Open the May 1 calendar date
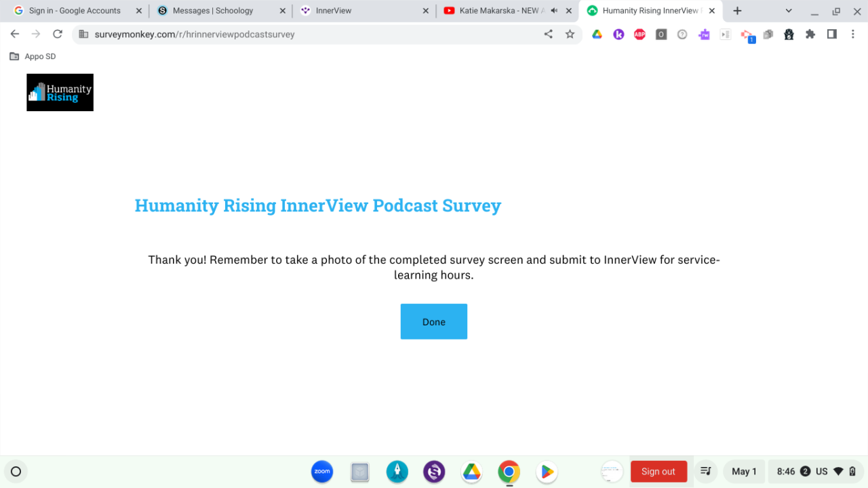Screen dimensions: 868x488 [744, 472]
